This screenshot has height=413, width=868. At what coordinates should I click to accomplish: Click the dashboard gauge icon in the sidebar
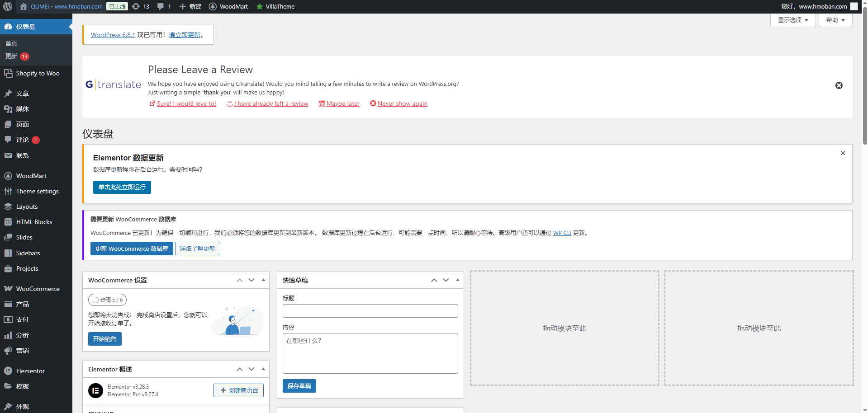pyautogui.click(x=8, y=27)
